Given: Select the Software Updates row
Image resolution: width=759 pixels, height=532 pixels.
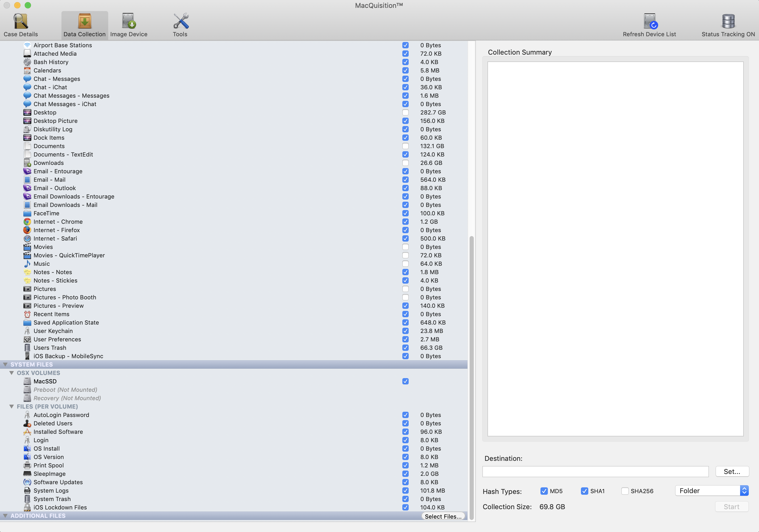Looking at the screenshot, I should (x=234, y=482).
